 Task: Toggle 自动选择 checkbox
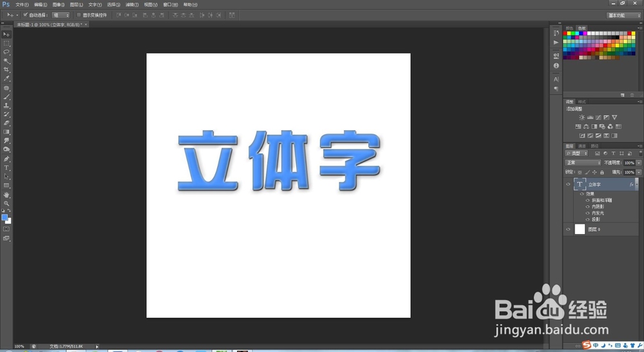(25, 15)
